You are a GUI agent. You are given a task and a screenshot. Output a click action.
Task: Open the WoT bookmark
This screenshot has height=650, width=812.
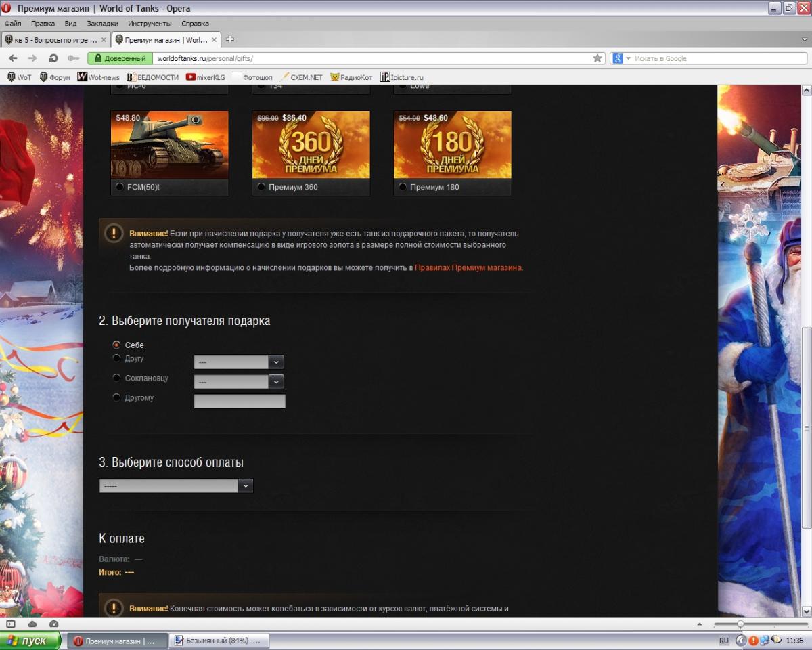pyautogui.click(x=19, y=77)
